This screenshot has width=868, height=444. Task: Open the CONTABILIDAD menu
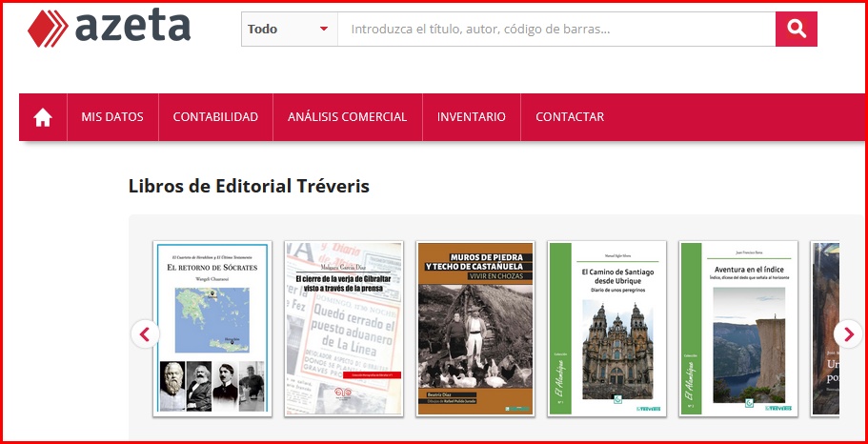(x=215, y=117)
